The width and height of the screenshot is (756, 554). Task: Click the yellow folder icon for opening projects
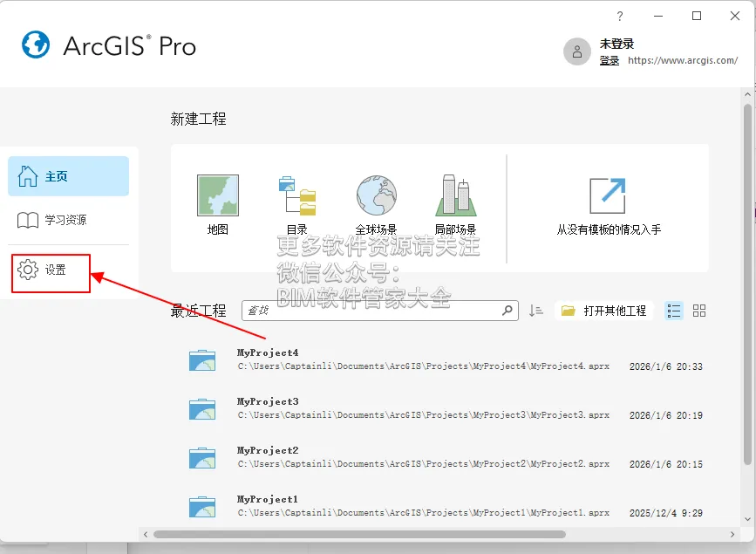tap(569, 311)
